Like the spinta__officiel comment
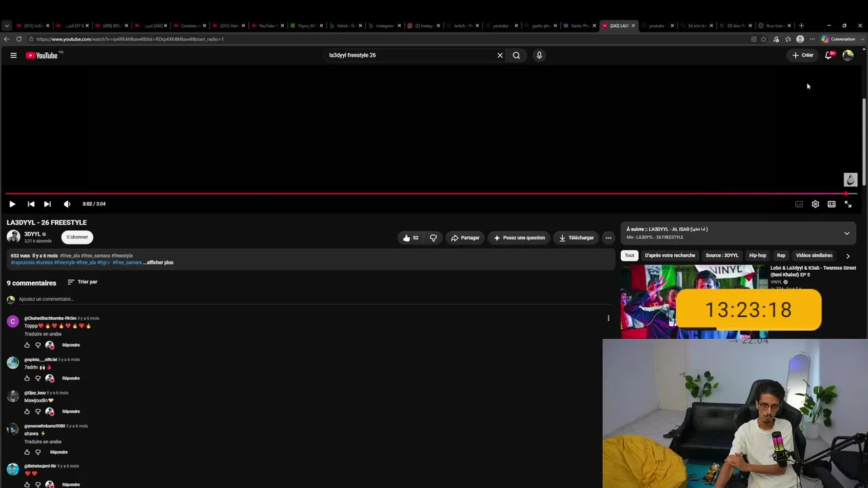868x488 pixels. click(x=27, y=378)
